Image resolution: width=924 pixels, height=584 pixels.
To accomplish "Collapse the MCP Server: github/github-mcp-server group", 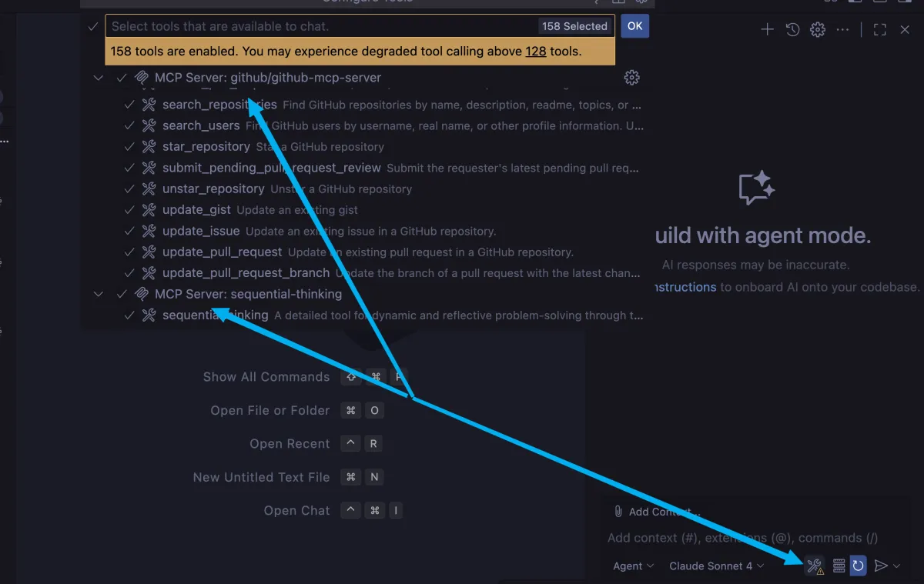I will coord(98,78).
